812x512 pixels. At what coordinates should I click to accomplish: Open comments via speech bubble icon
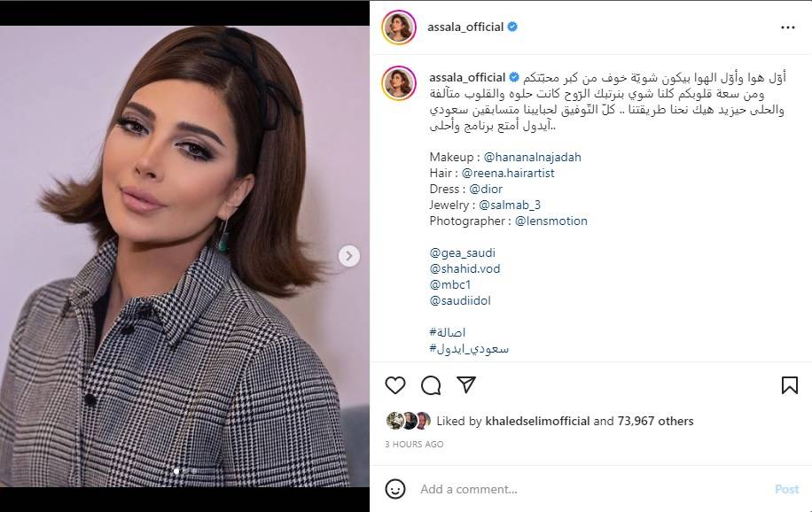[431, 385]
